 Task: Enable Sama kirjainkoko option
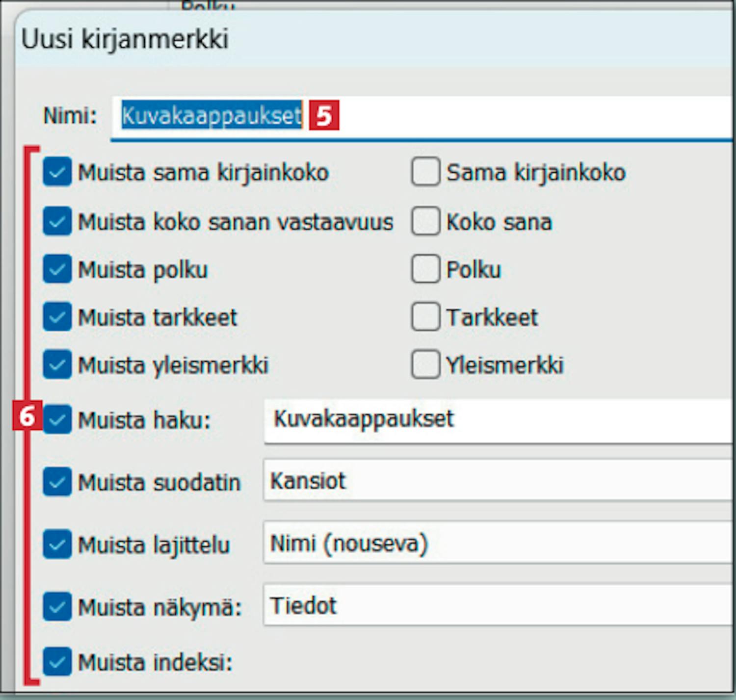click(425, 172)
